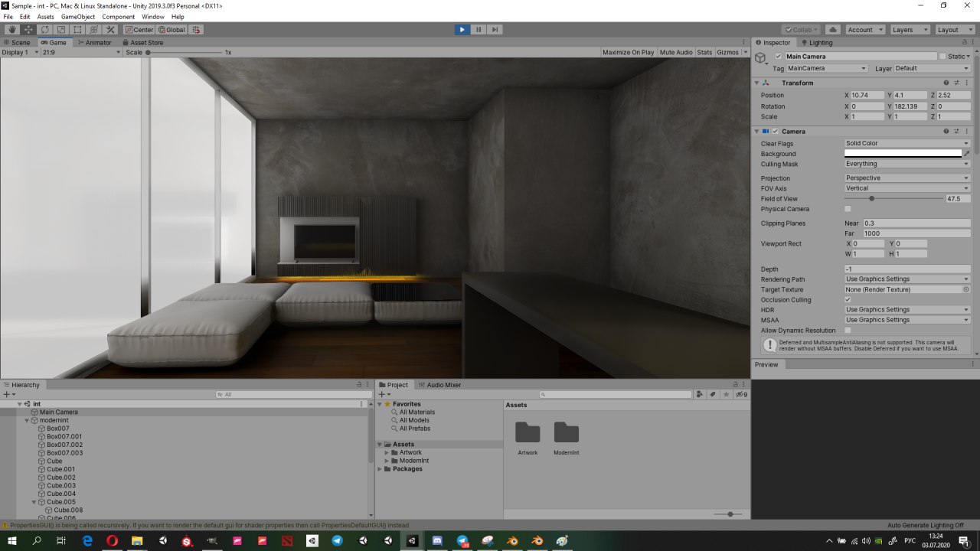Screen dimensions: 980x551
Task: Toggle Occlusion Culling checkbox
Action: click(848, 300)
